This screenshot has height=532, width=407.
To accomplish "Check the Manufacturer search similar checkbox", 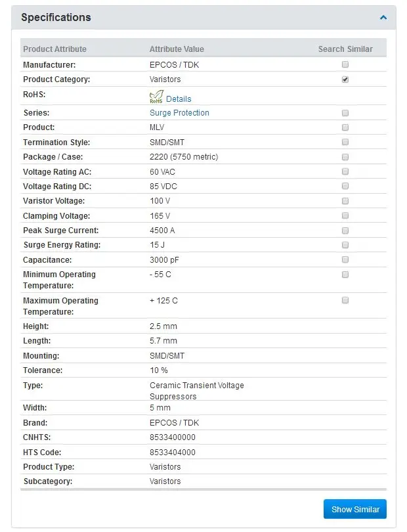I will click(x=345, y=64).
